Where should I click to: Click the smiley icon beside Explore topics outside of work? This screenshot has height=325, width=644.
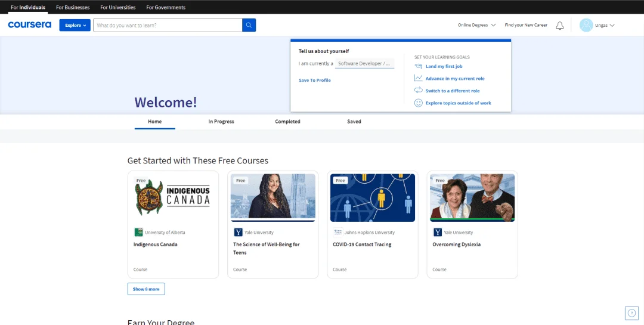[418, 103]
